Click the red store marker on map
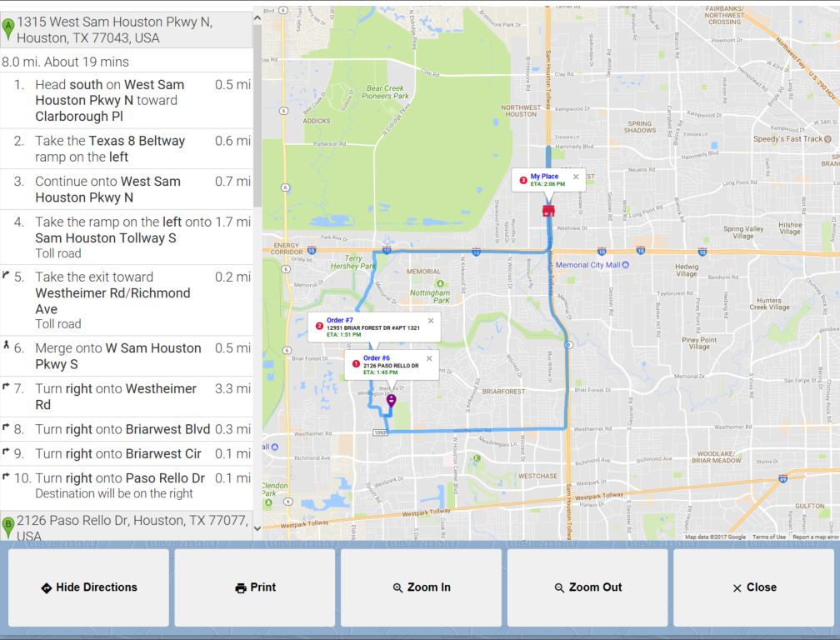Screen dimensions: 840x640 coord(548,210)
